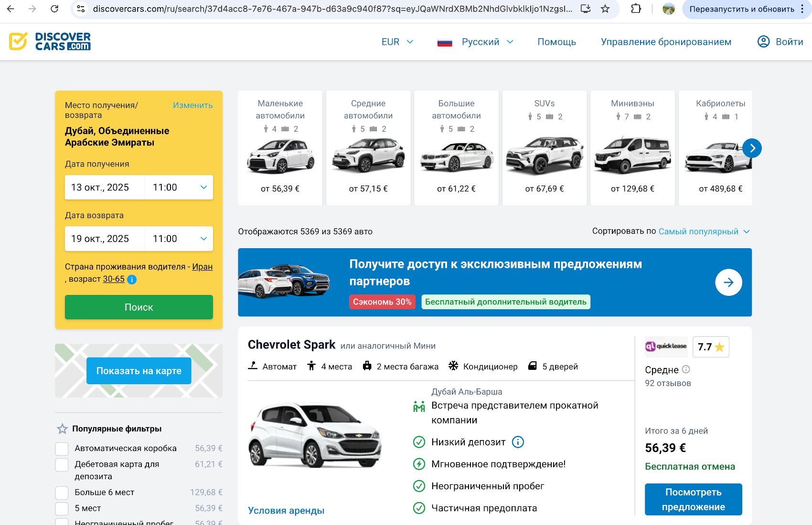Open the browser profile avatar
Viewport: 812px width, 525px height.
pyautogui.click(x=669, y=9)
